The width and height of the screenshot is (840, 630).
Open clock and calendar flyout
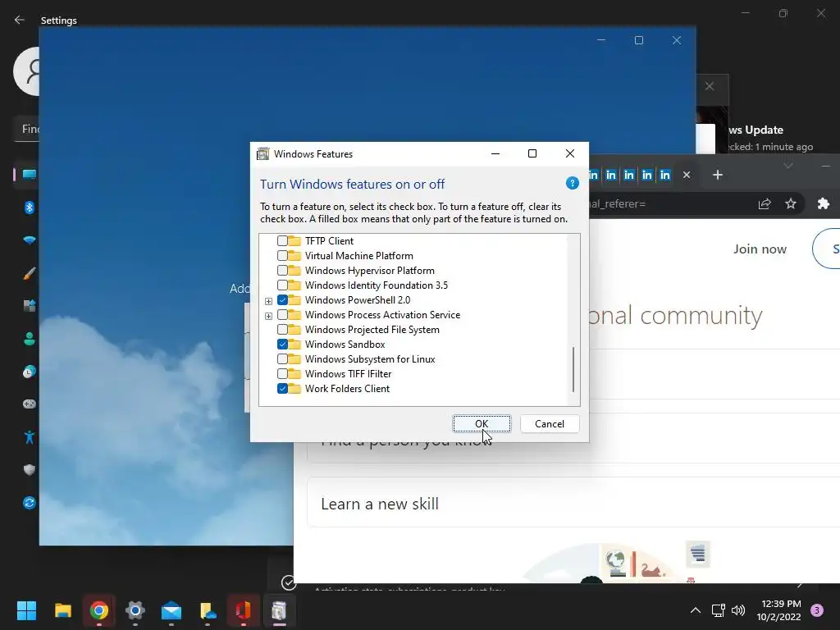point(781,610)
